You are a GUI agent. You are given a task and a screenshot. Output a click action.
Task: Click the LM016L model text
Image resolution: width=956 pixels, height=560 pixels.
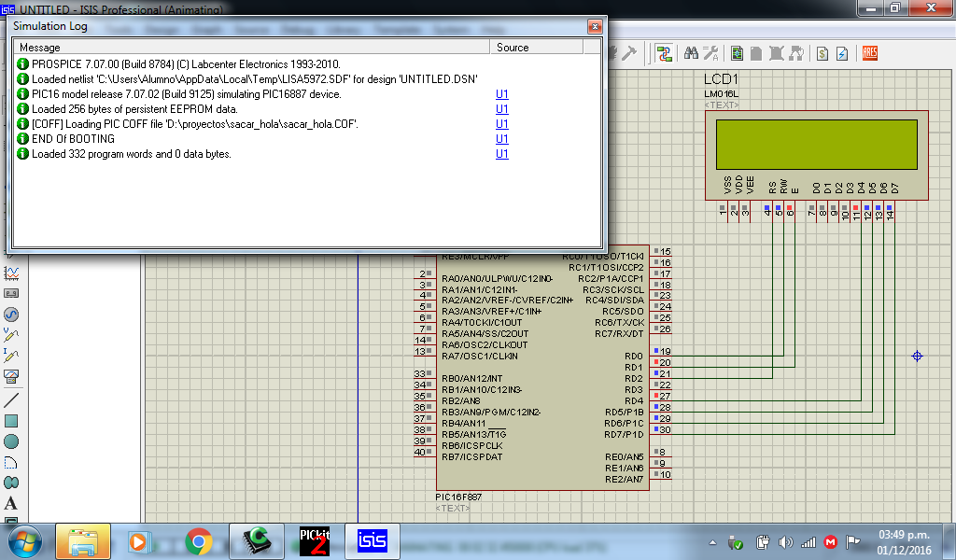[x=721, y=94]
